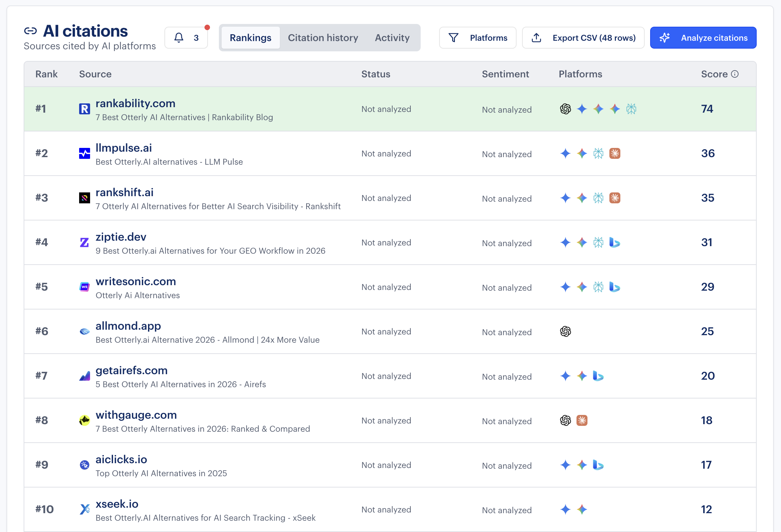Switch to the Activity tab

pos(392,38)
